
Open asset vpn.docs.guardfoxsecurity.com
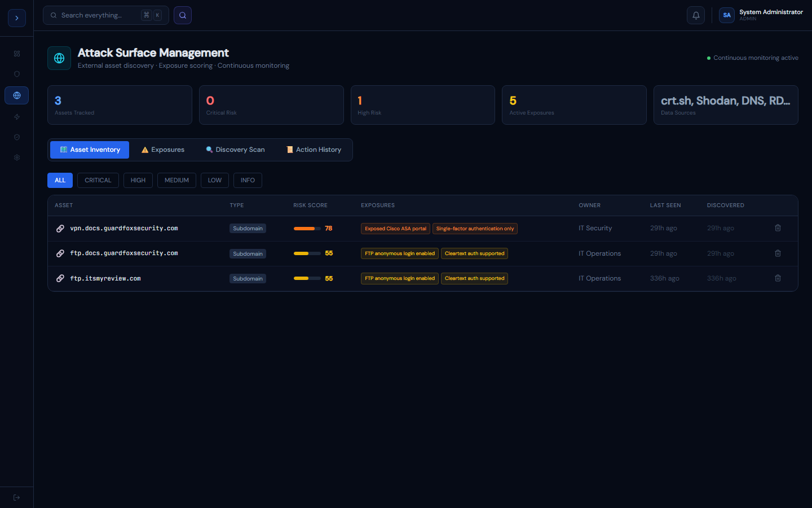pos(124,229)
